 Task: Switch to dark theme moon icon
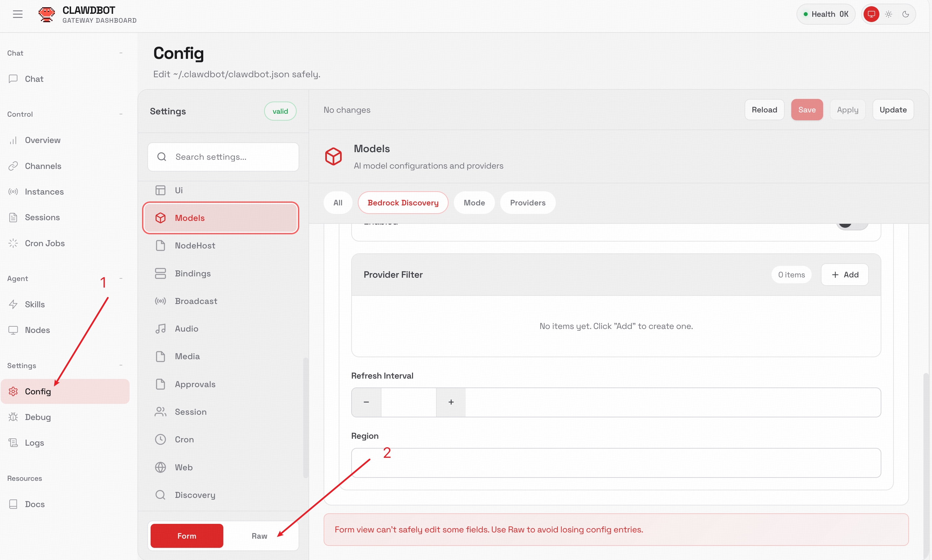coord(906,14)
